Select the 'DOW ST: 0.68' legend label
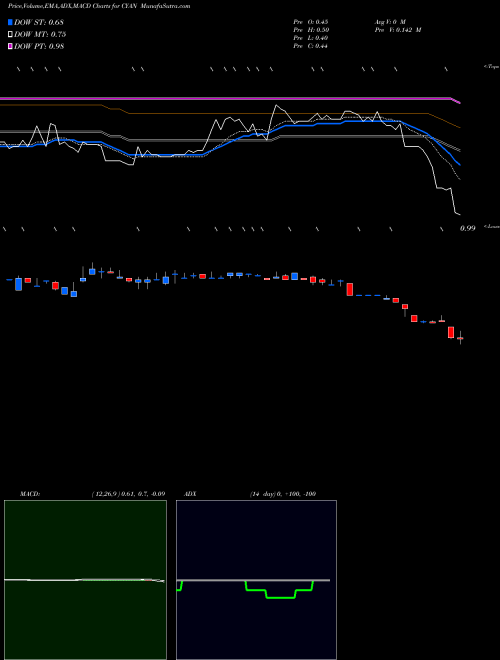 click(x=39, y=22)
